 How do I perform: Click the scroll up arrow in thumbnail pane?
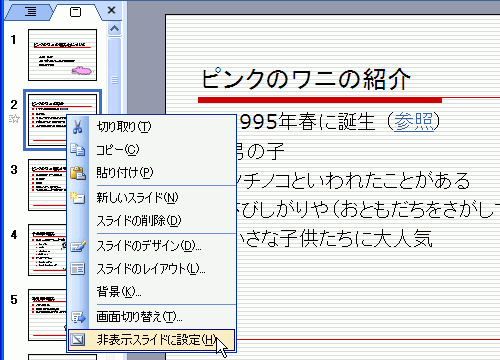pyautogui.click(x=115, y=28)
